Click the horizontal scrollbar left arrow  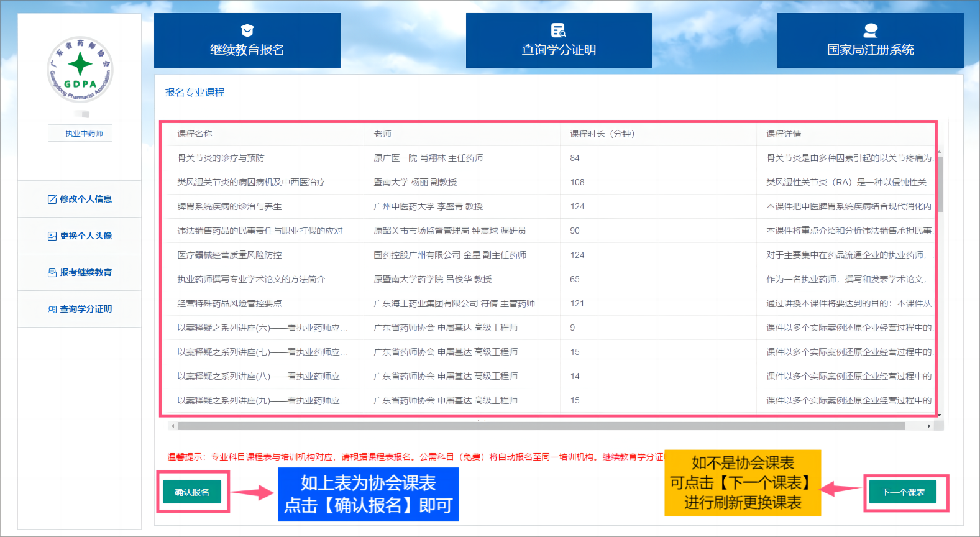tap(173, 426)
